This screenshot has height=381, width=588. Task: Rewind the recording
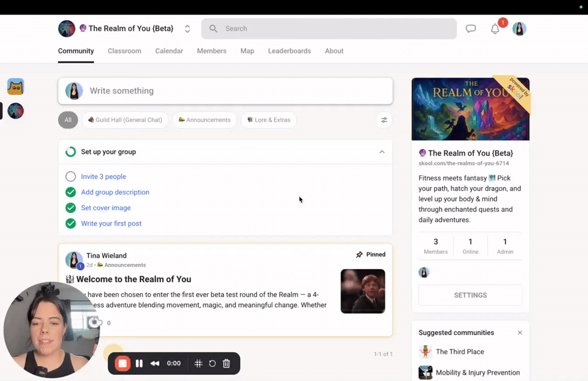tap(154, 363)
